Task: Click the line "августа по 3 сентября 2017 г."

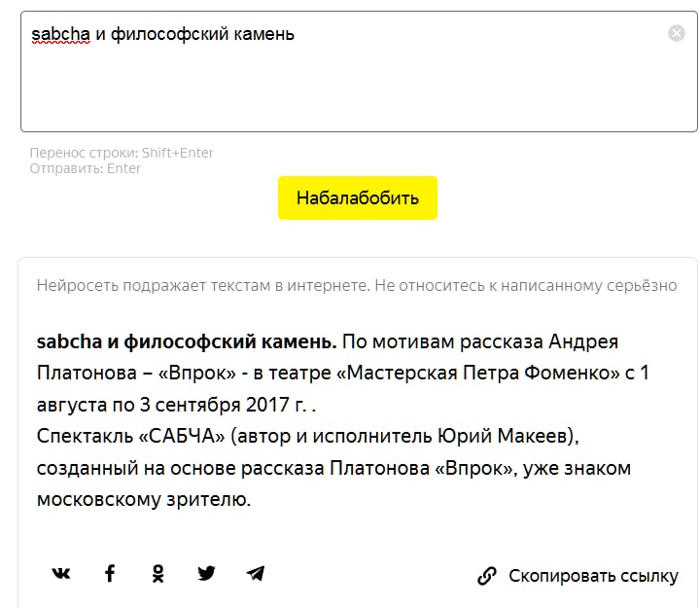Action: (176, 405)
